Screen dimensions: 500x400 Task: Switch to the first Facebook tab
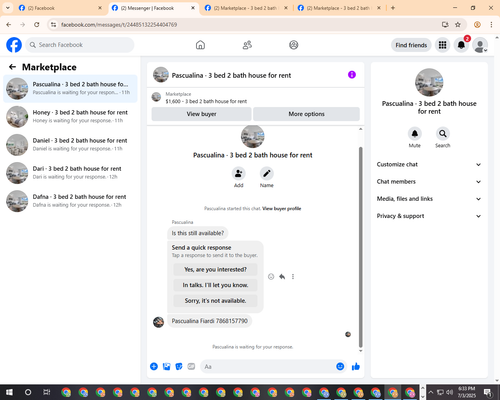(60, 8)
